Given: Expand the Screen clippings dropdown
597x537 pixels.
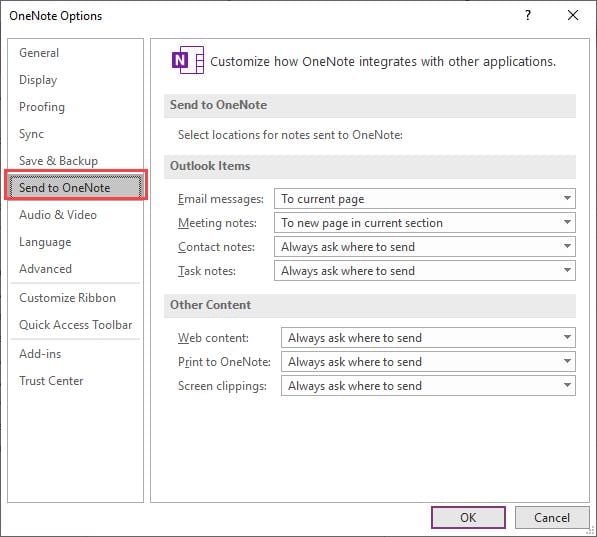Looking at the screenshot, I should pyautogui.click(x=428, y=385).
